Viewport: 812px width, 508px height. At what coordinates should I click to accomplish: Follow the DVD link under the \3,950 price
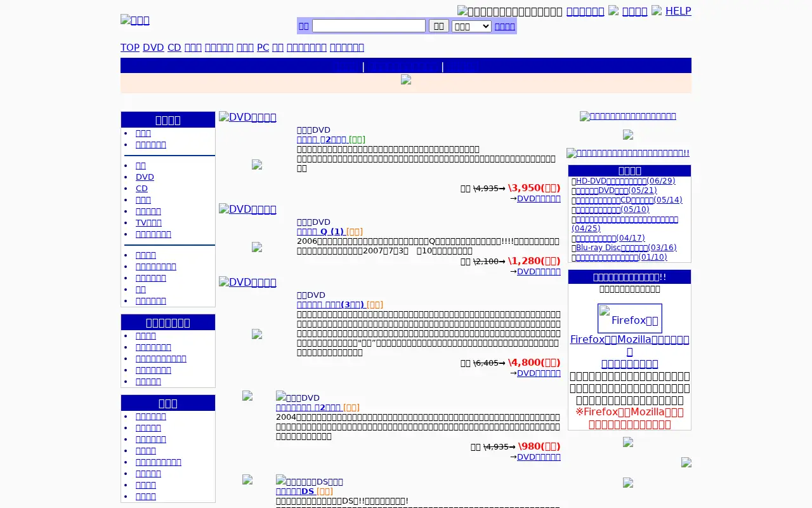[539, 199]
